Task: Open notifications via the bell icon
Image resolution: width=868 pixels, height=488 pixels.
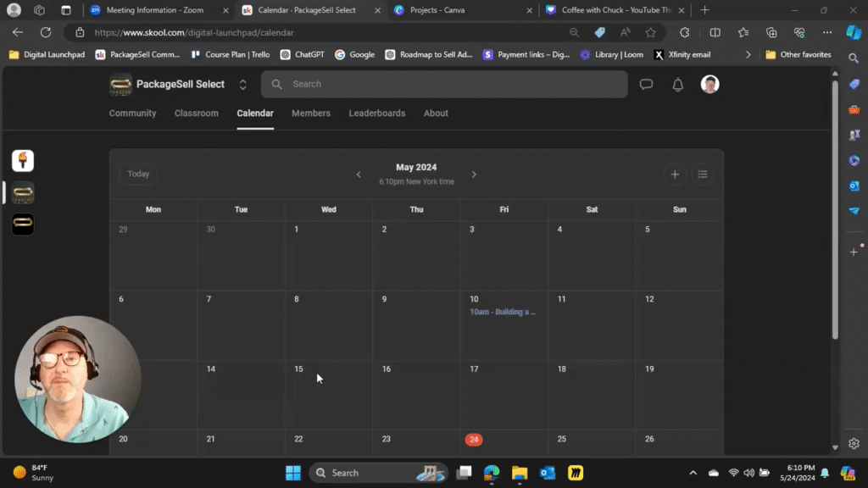Action: [x=676, y=84]
